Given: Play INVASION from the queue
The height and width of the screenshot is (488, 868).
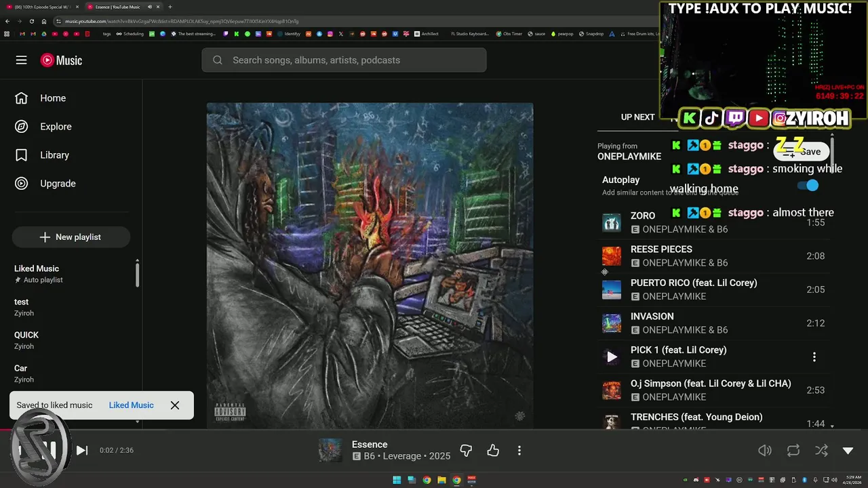Looking at the screenshot, I should pos(714,323).
